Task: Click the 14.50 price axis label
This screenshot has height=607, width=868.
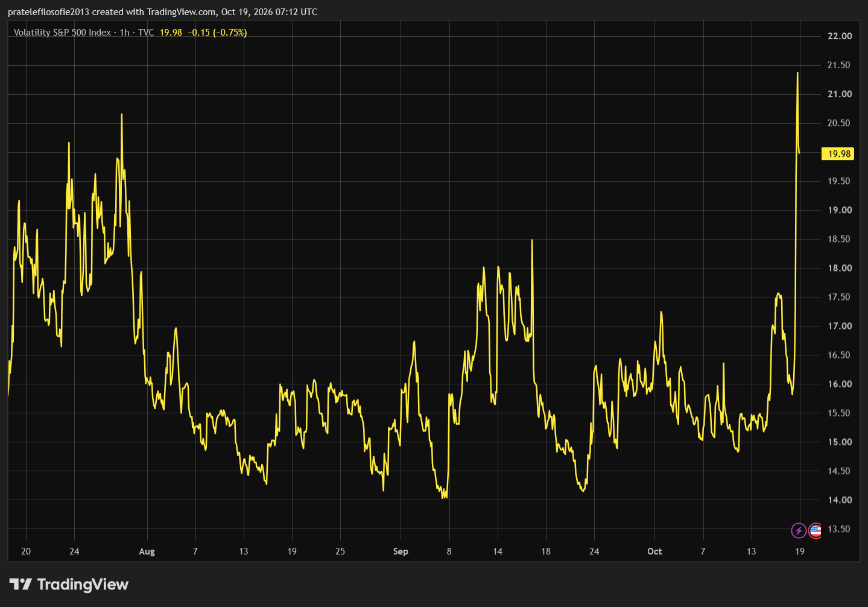Action: click(x=840, y=471)
